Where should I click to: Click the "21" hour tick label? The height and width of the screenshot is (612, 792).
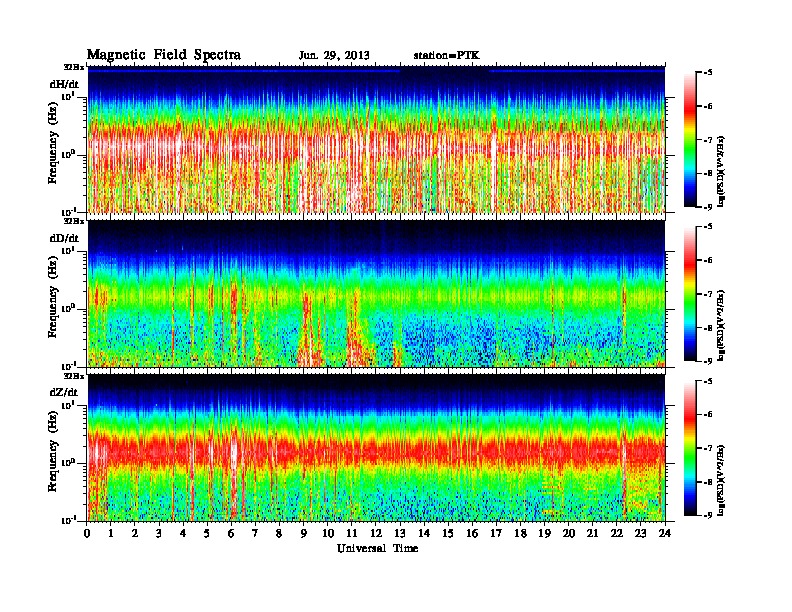point(592,533)
